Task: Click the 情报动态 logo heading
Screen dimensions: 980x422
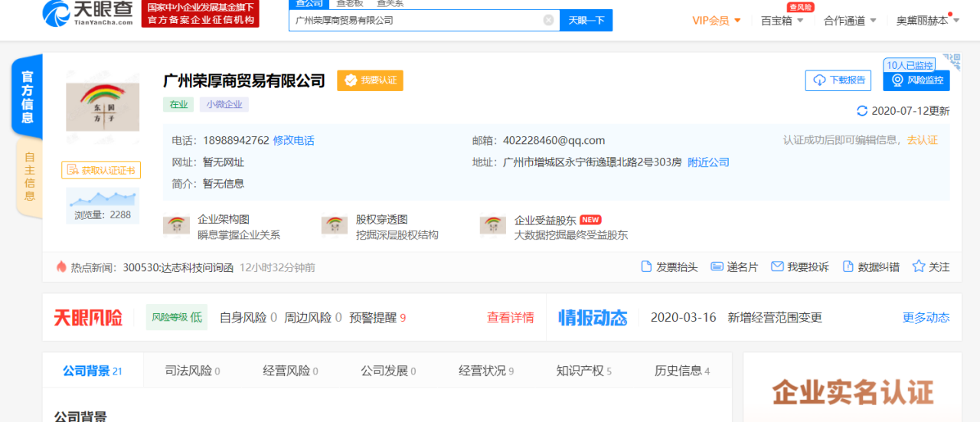Action: pos(593,317)
